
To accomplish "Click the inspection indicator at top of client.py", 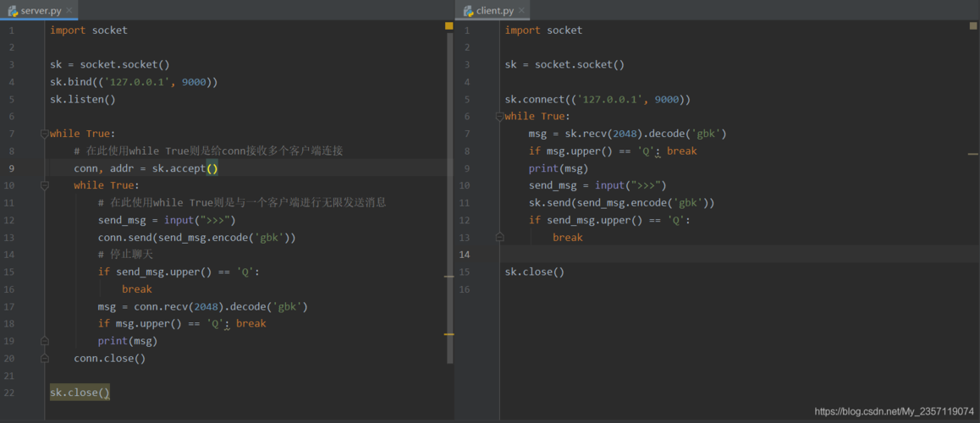I will (x=972, y=25).
